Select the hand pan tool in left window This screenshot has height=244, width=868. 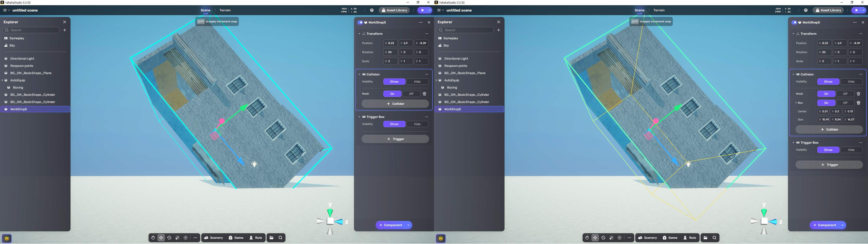[x=153, y=238]
